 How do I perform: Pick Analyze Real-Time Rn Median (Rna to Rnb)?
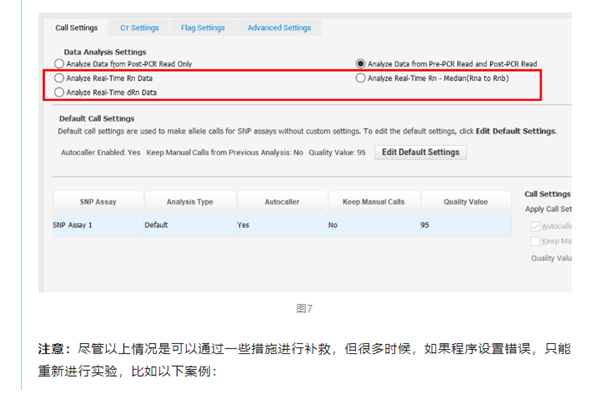(361, 78)
